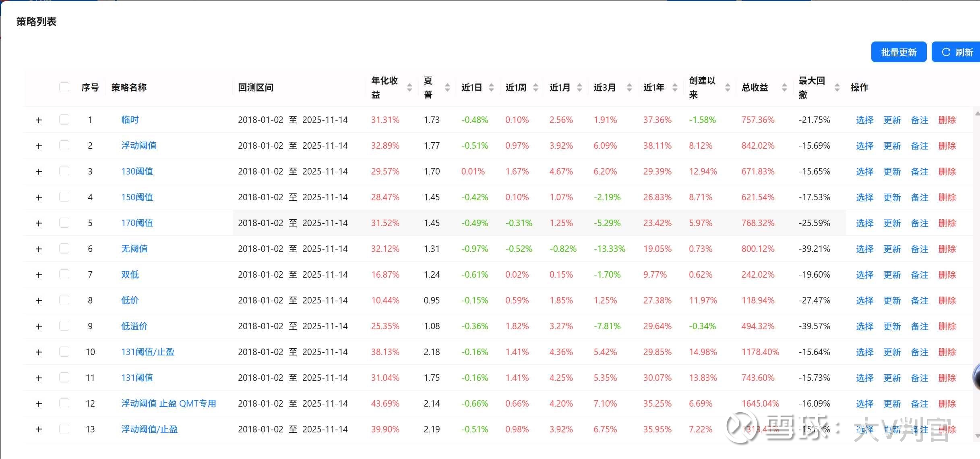Click the 刷新 refresh button
Viewport: 980px width, 459px height.
click(957, 52)
